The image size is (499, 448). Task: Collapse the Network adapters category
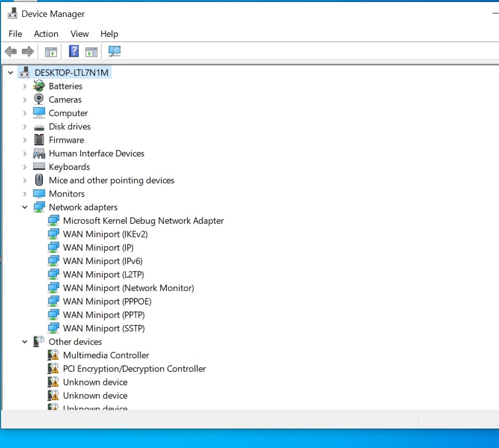(x=25, y=207)
